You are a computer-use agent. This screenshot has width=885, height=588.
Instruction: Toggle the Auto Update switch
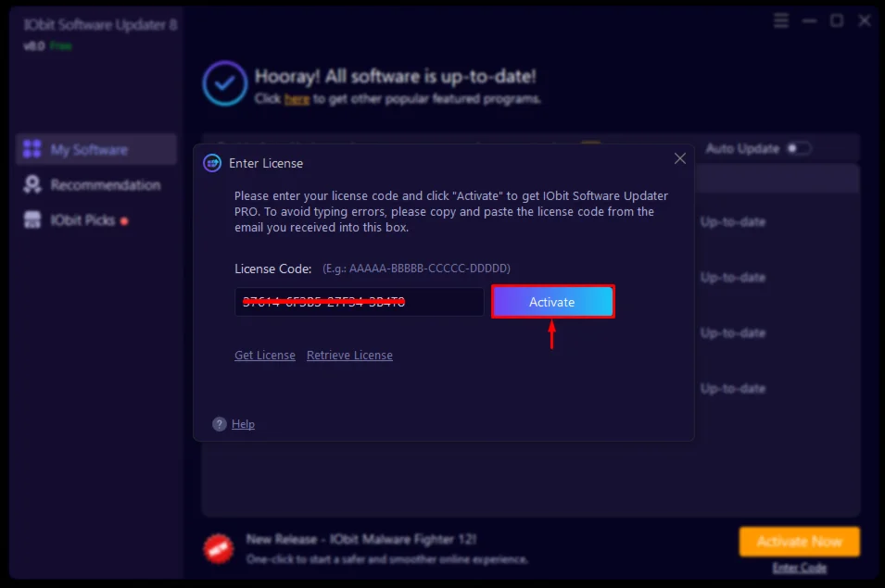pyautogui.click(x=799, y=149)
